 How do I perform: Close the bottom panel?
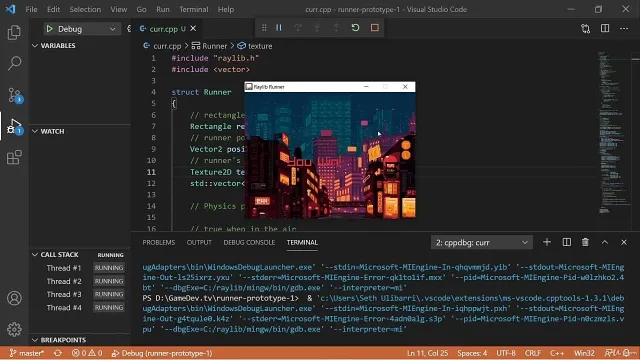pos(624,242)
